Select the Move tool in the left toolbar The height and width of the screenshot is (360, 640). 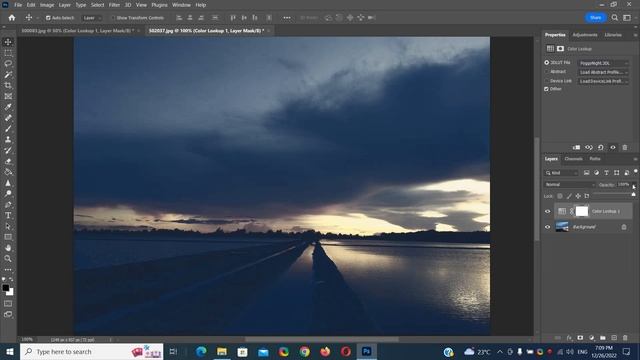[x=8, y=42]
